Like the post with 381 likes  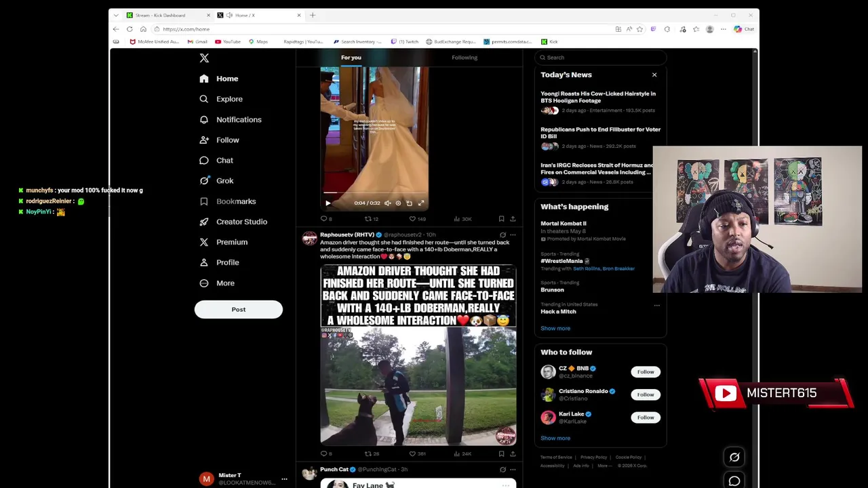click(418, 453)
